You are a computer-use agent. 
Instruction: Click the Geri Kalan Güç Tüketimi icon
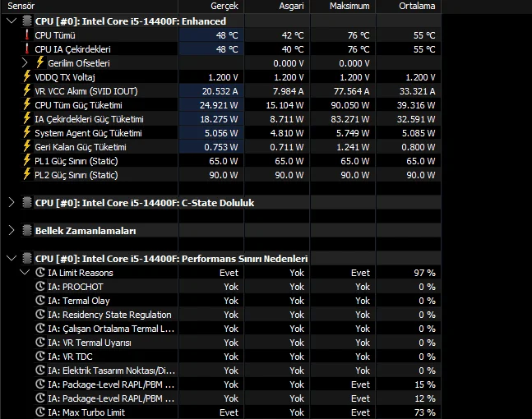[x=27, y=146]
